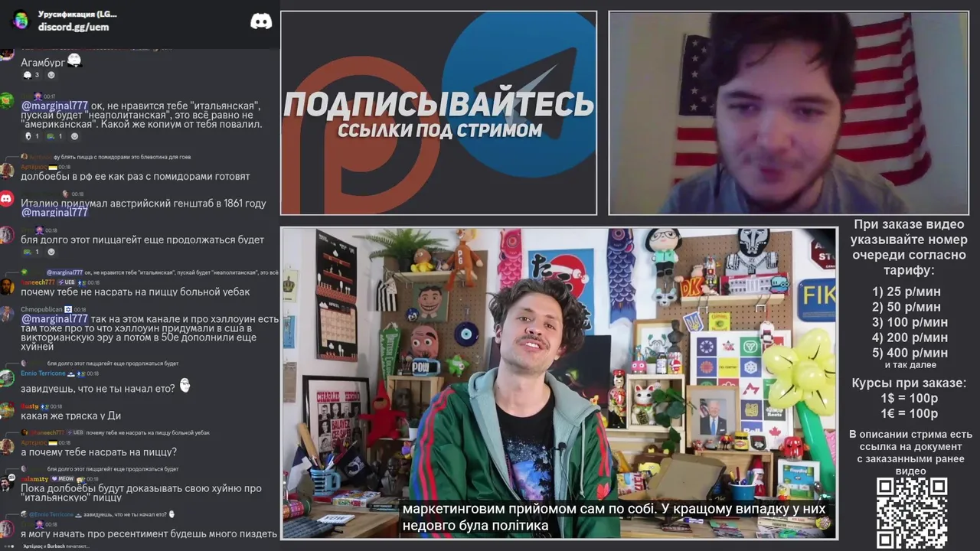Add a reaction to the 'неаполитанская' message
This screenshot has width=980, height=551.
pos(74,136)
